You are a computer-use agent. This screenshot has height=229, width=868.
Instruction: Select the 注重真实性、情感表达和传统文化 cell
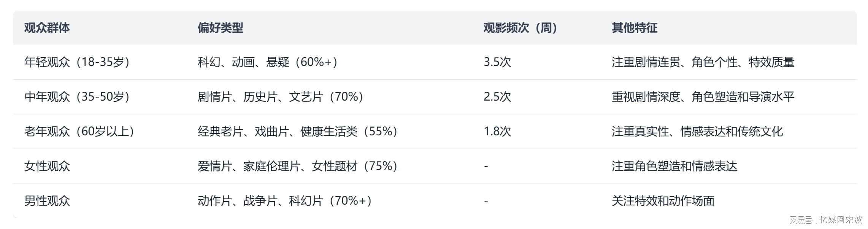click(697, 131)
